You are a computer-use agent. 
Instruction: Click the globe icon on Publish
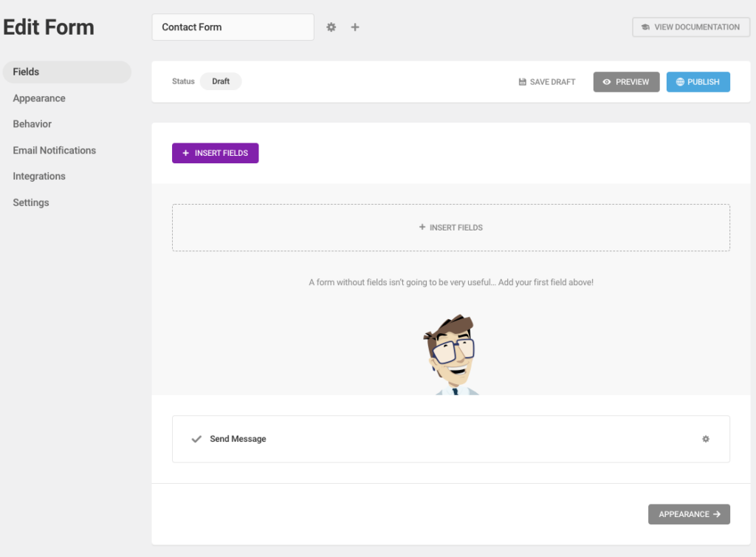(x=680, y=82)
